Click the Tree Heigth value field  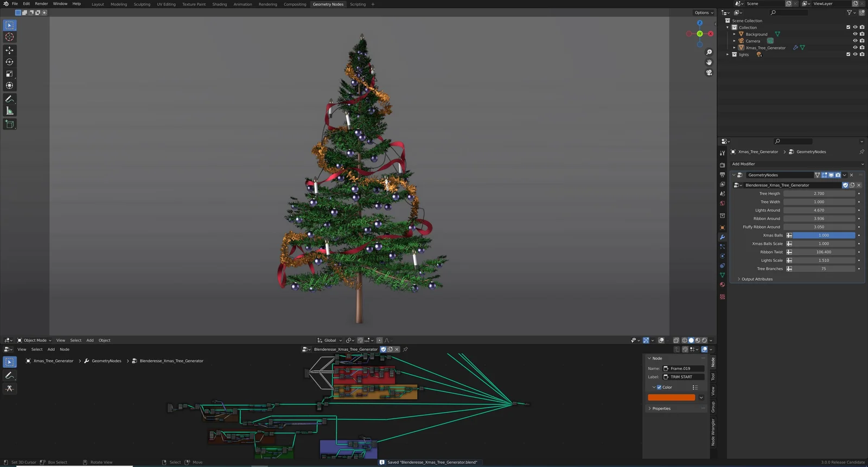click(x=819, y=194)
